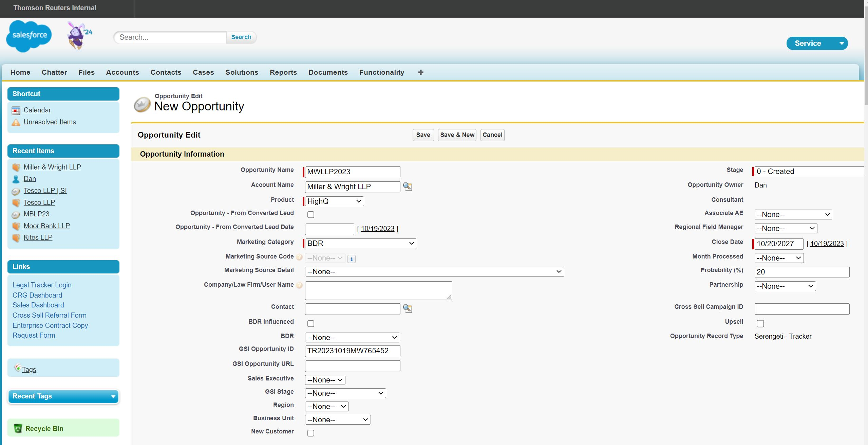Screen dimensions: 868x445
Task: Open the Month Processed dropdown
Action: 779,258
